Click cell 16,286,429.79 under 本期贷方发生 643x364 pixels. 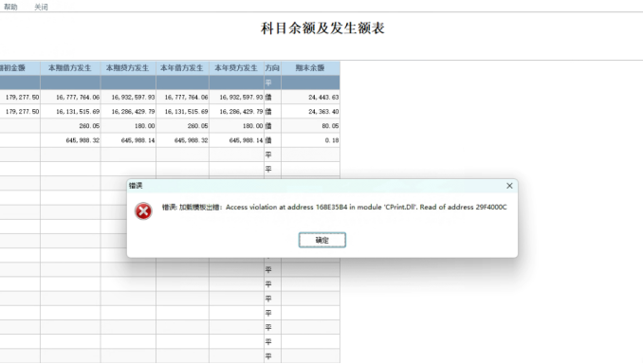click(128, 112)
